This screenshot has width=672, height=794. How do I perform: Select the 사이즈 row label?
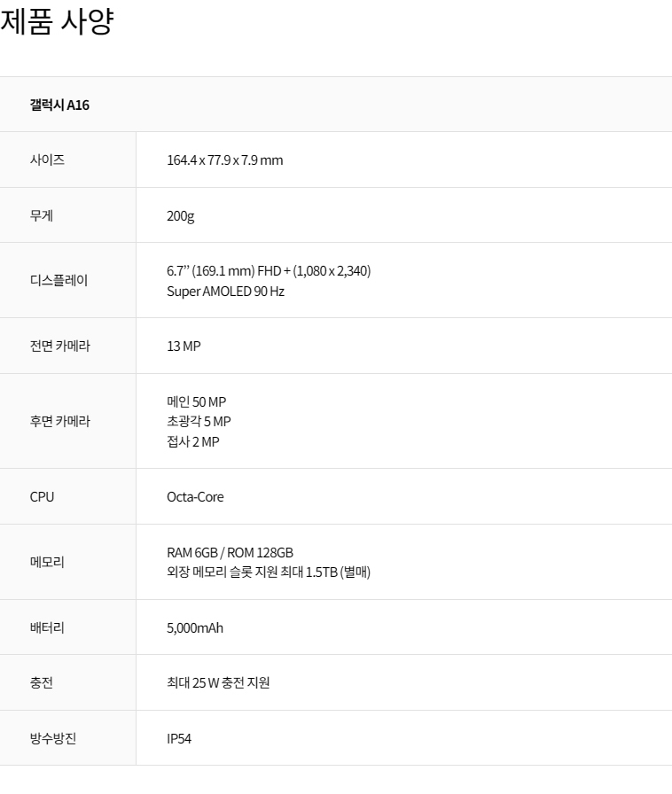(47, 160)
